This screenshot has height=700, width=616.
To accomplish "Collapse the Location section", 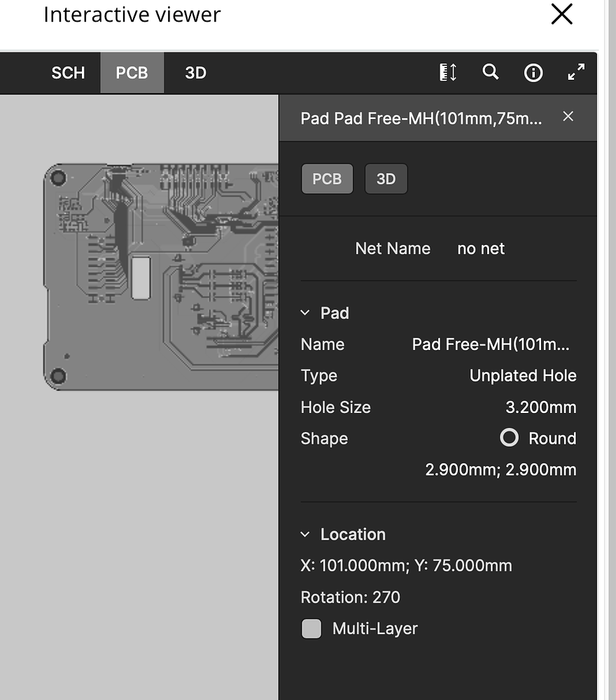I will tap(304, 534).
